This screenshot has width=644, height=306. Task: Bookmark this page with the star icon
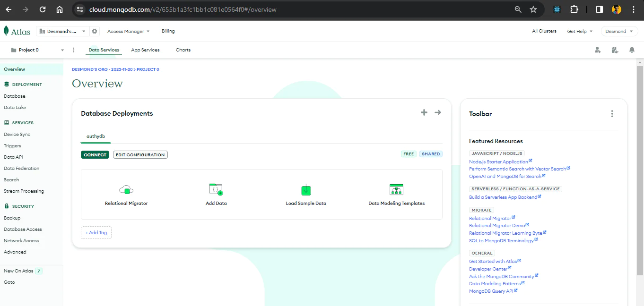tap(533, 9)
